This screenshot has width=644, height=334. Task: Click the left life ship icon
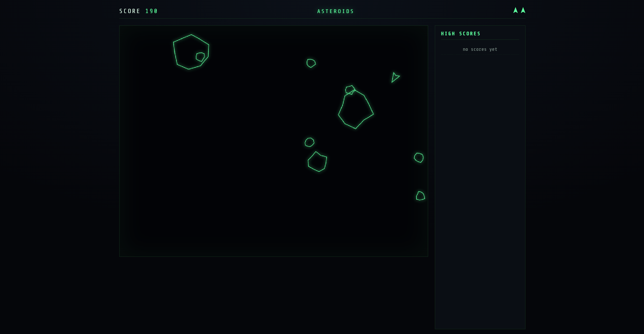point(515,10)
